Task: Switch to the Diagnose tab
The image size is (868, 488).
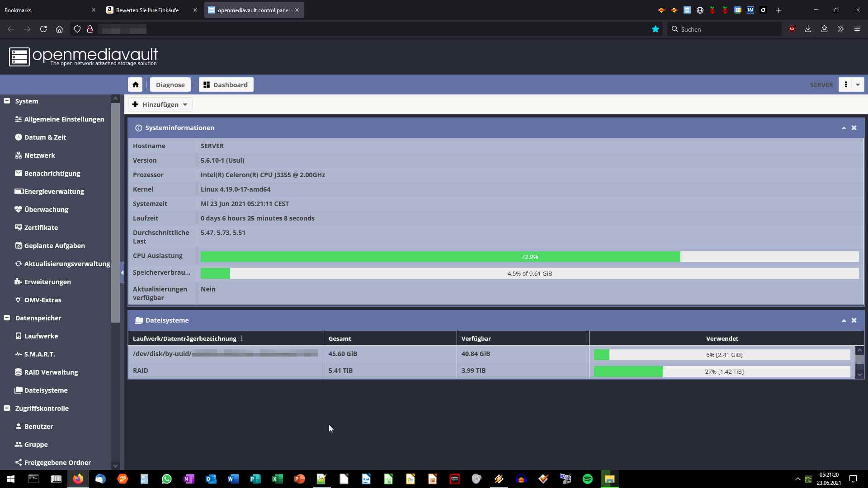Action: coord(170,84)
